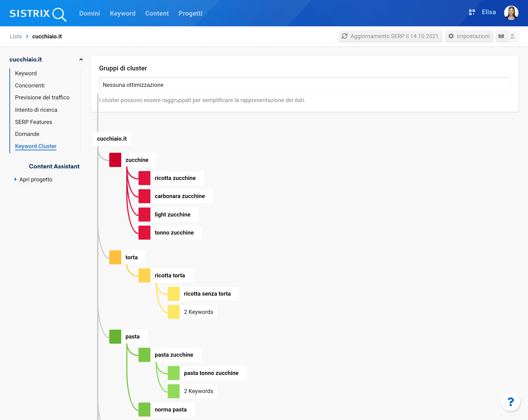This screenshot has width=528, height=420.
Task: Select the norma pasta node
Action: (x=171, y=409)
